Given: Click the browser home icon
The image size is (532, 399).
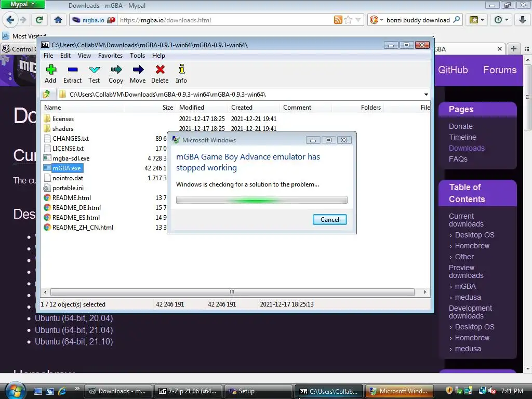Looking at the screenshot, I should (58, 20).
